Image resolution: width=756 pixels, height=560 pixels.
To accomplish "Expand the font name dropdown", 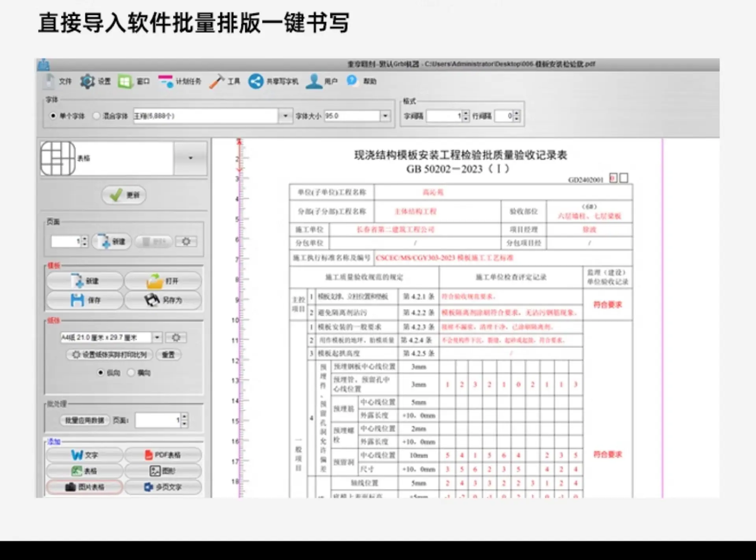I will [x=285, y=116].
